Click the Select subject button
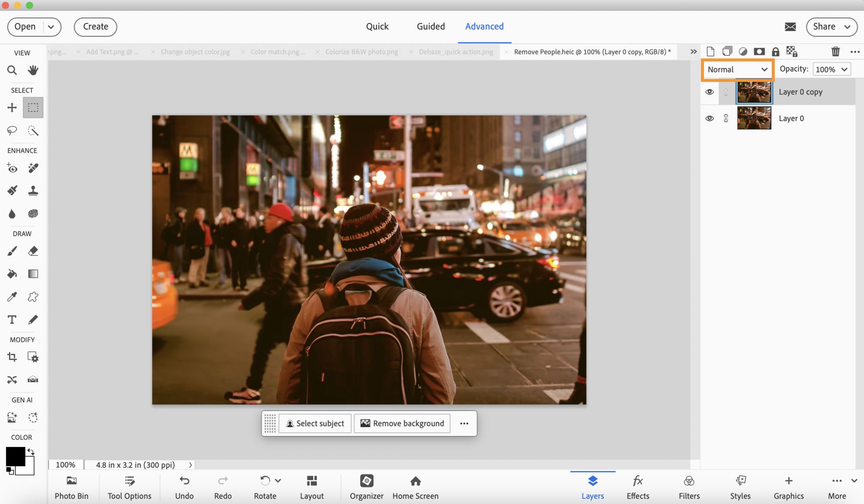 (x=315, y=424)
